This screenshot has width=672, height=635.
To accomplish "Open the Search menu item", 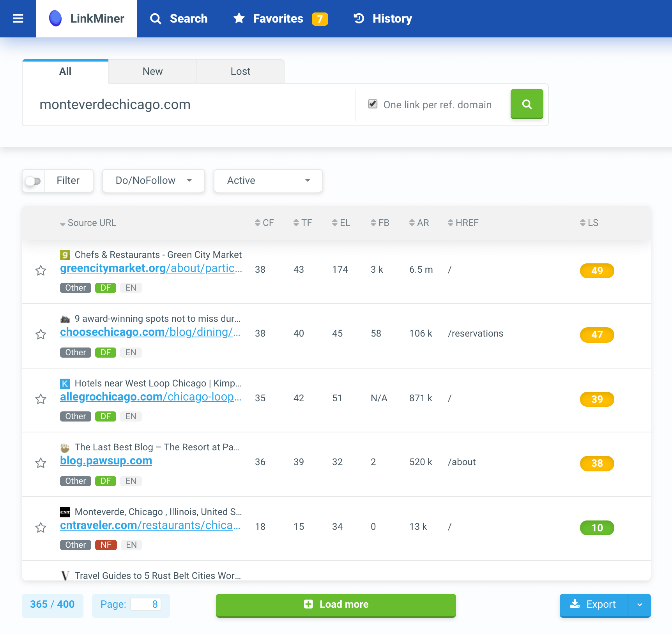I will coord(179,19).
